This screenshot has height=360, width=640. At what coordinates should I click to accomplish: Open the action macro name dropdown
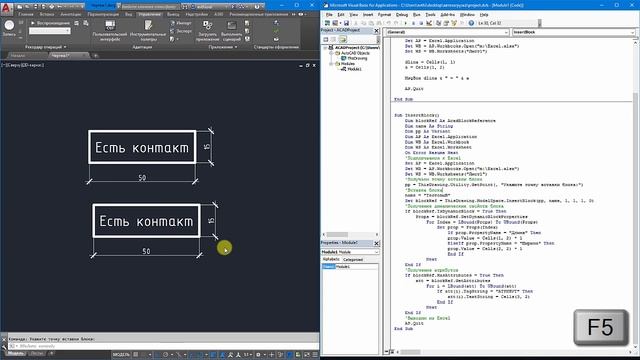tap(49, 31)
